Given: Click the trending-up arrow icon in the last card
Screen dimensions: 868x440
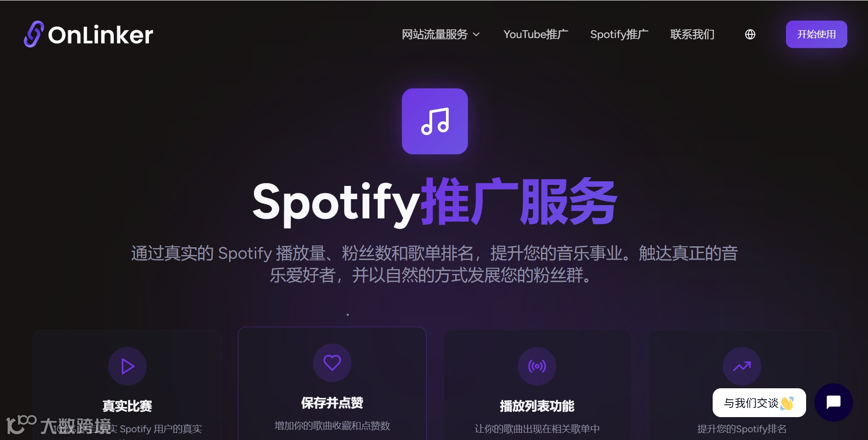Looking at the screenshot, I should tap(742, 366).
